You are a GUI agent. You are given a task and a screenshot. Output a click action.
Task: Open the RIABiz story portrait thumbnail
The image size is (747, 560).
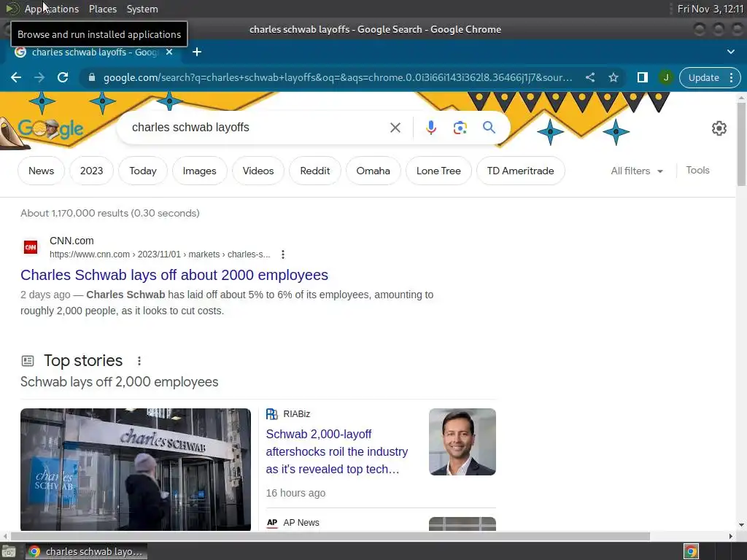pyautogui.click(x=462, y=442)
